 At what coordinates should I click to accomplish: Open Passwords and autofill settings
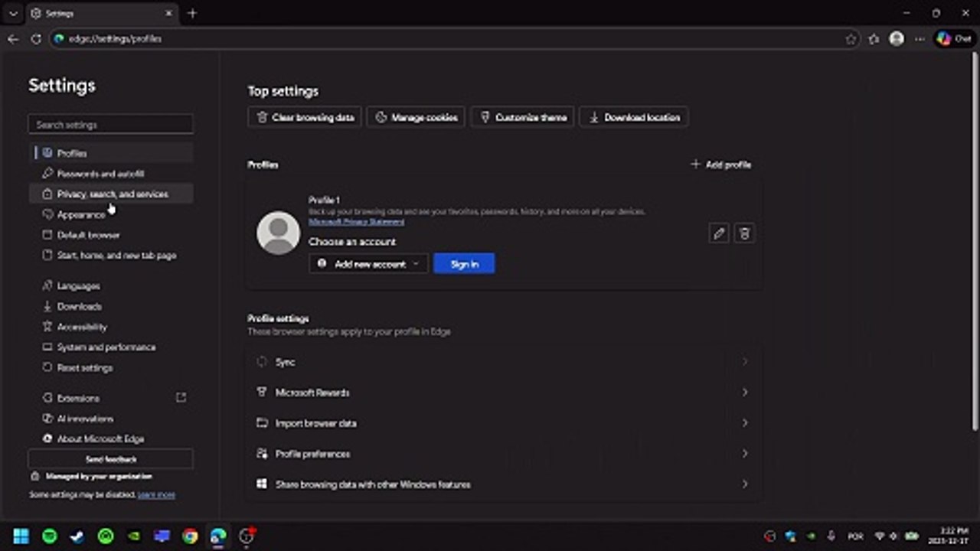110,174
